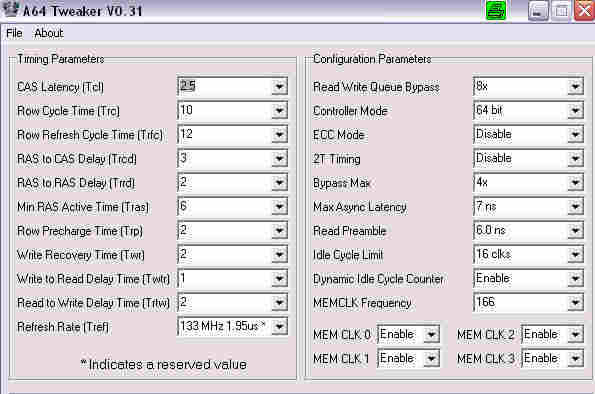Expand Row Precharge Time (Trp) dropdown

pos(279,230)
